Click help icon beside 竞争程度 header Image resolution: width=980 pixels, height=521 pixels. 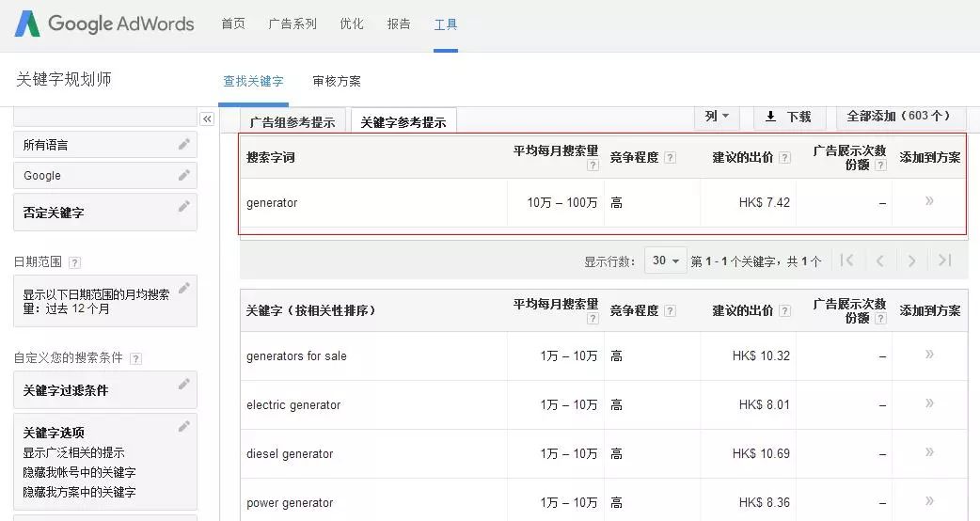click(670, 158)
